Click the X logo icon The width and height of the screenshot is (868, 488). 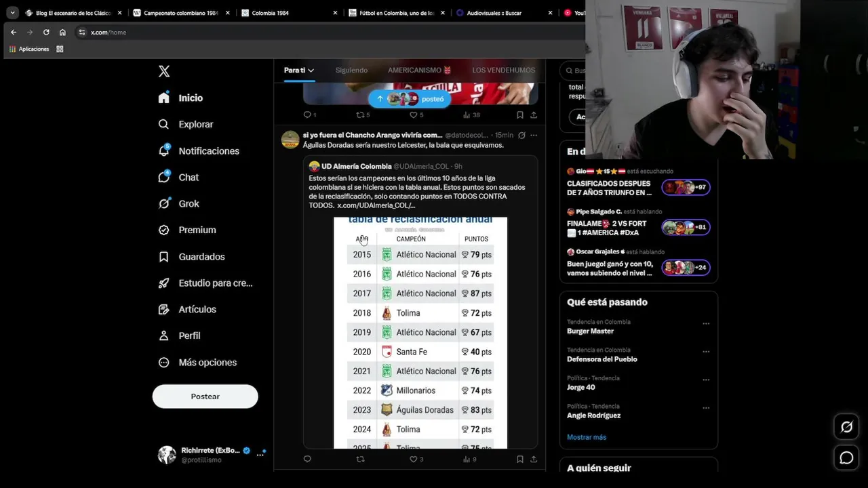[x=164, y=71]
